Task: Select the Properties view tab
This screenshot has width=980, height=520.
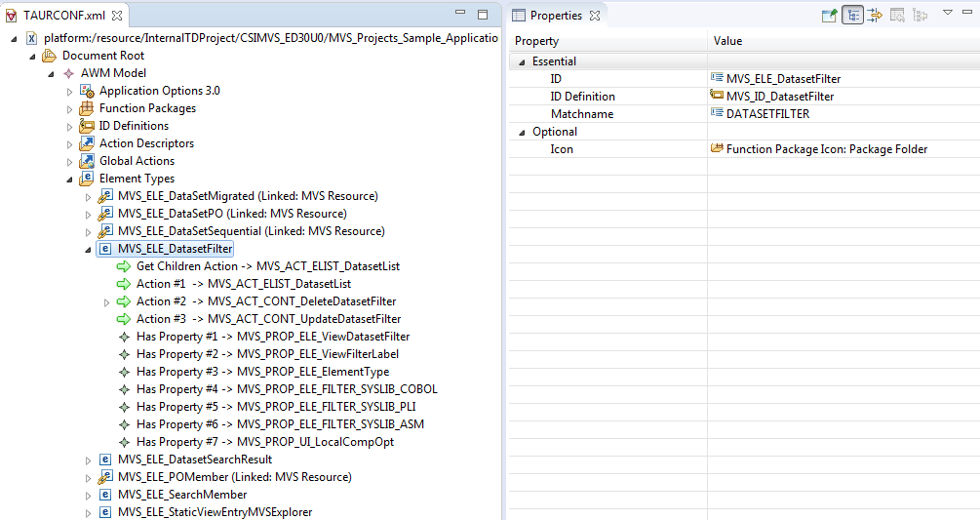Action: pos(555,15)
